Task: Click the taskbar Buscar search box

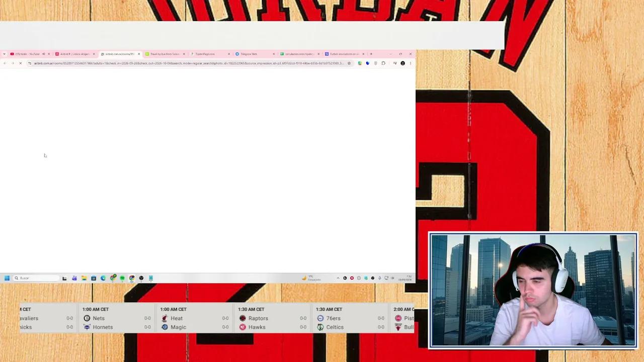Action: coord(36,278)
